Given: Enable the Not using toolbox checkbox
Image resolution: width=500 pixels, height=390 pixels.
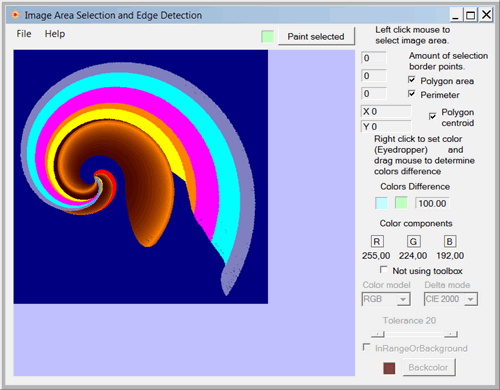Looking at the screenshot, I should [x=383, y=269].
